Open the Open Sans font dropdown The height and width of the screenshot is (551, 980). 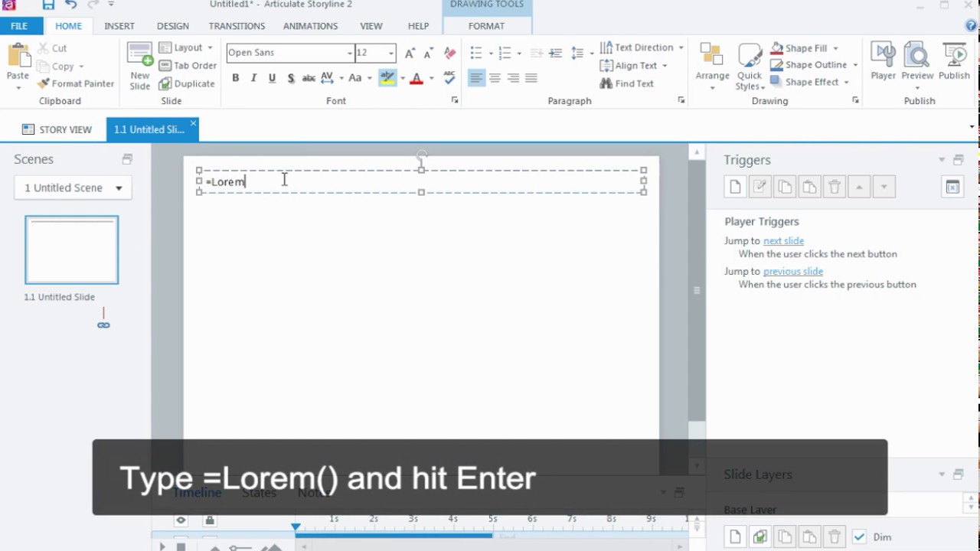(350, 53)
